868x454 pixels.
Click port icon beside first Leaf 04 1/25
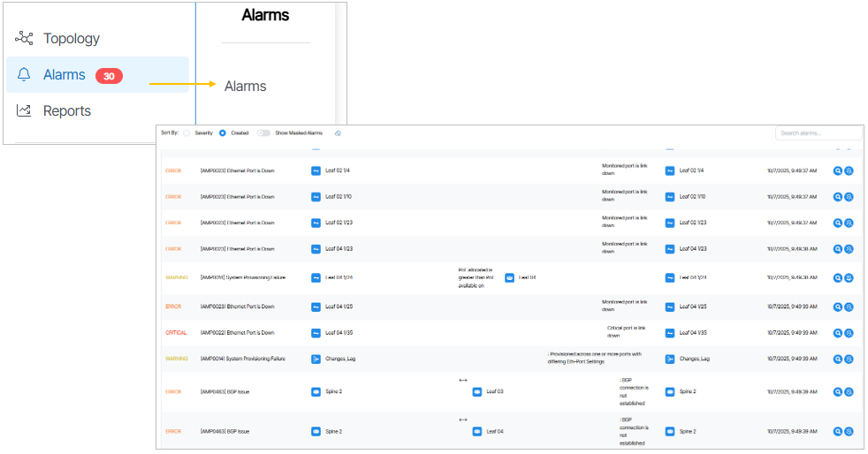(316, 306)
